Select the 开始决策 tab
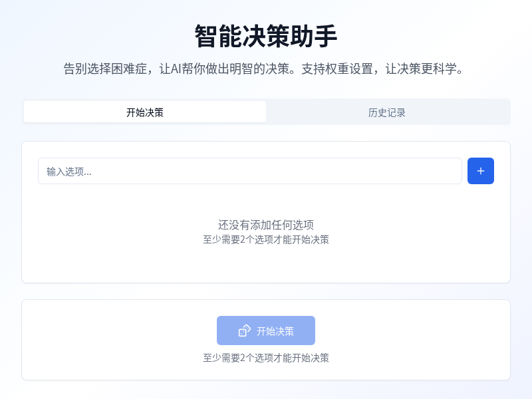Screen dimensions: 532x399 pyautogui.click(x=145, y=112)
